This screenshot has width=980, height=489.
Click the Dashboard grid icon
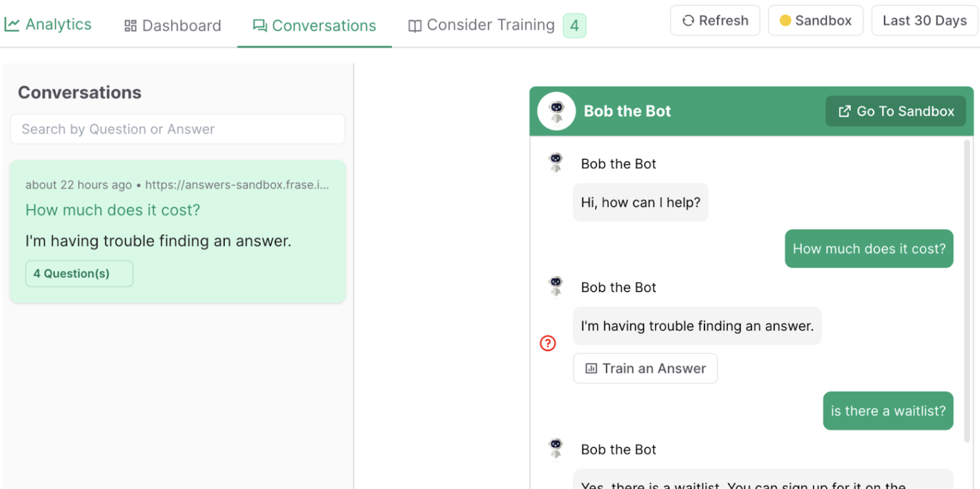tap(130, 26)
